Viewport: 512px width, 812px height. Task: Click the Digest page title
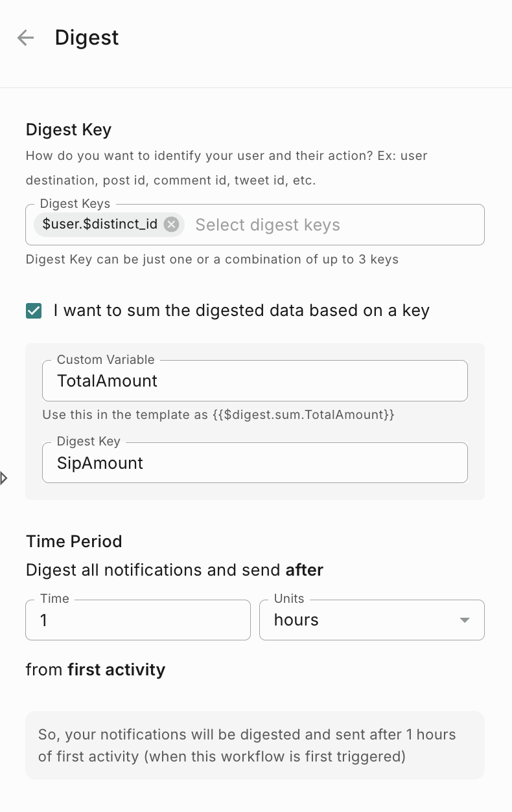point(87,38)
